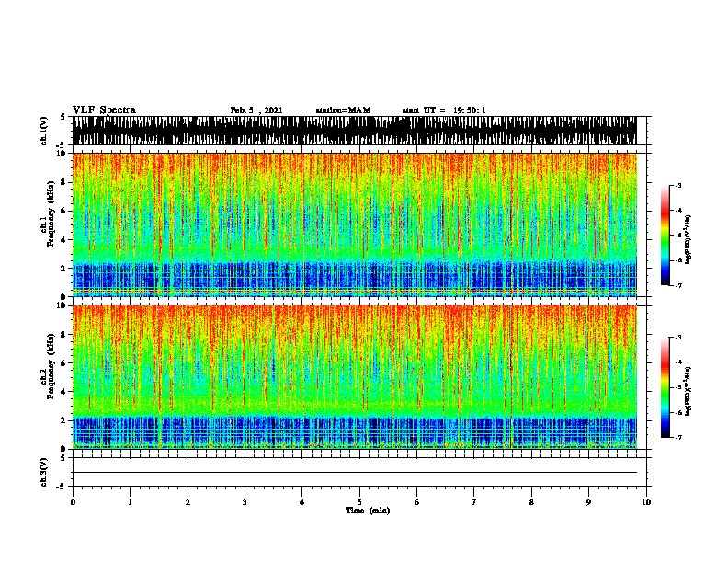Click time axis tick label '5'
The width and height of the screenshot is (728, 563).
tap(359, 502)
